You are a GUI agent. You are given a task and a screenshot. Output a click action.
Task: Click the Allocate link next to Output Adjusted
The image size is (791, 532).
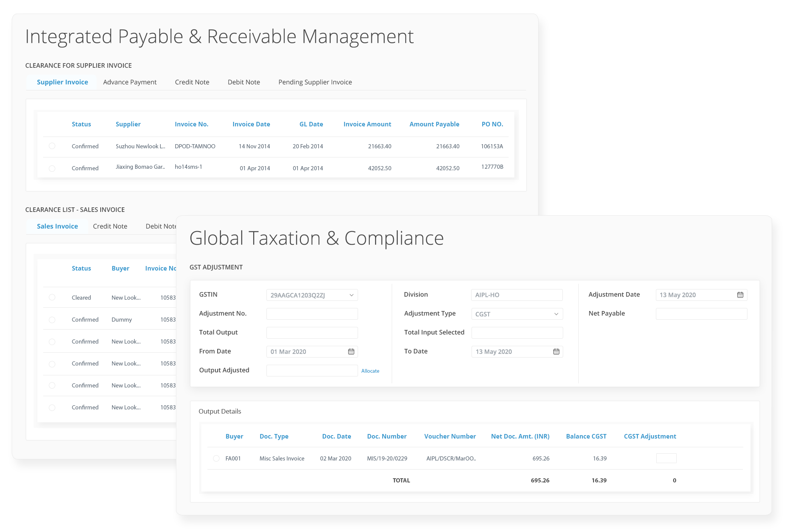tap(370, 371)
